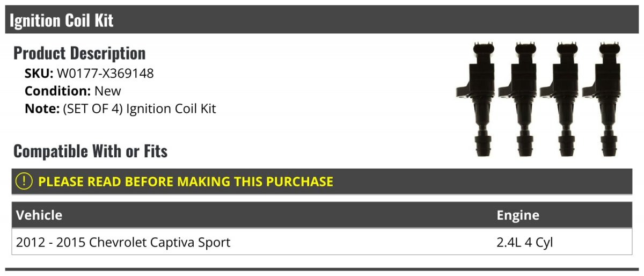Select the 2012 - 2015 Chevrolet Captiva Sport cell

(x=123, y=242)
